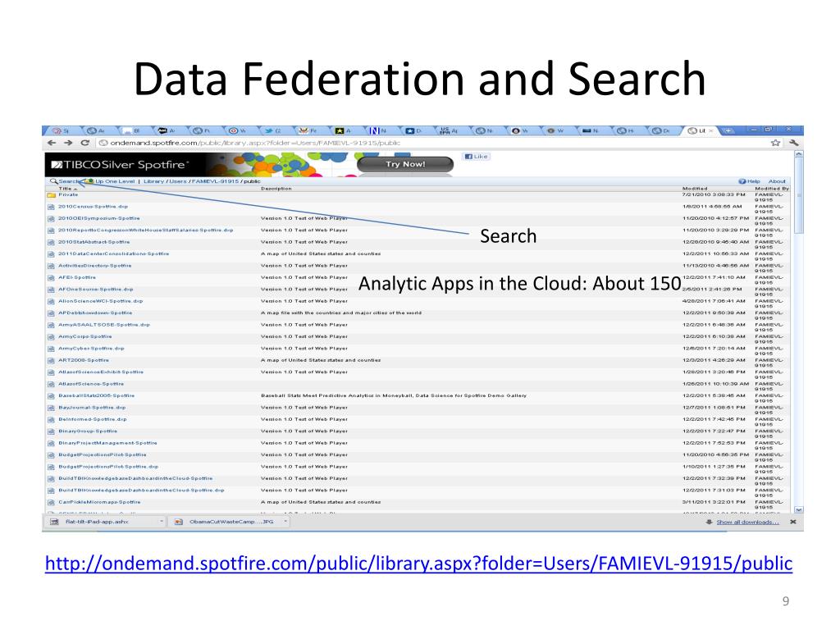The height and width of the screenshot is (630, 840).
Task: Click the flat-tilt-iPad-app.ashx download file icon
Action: tap(54, 522)
